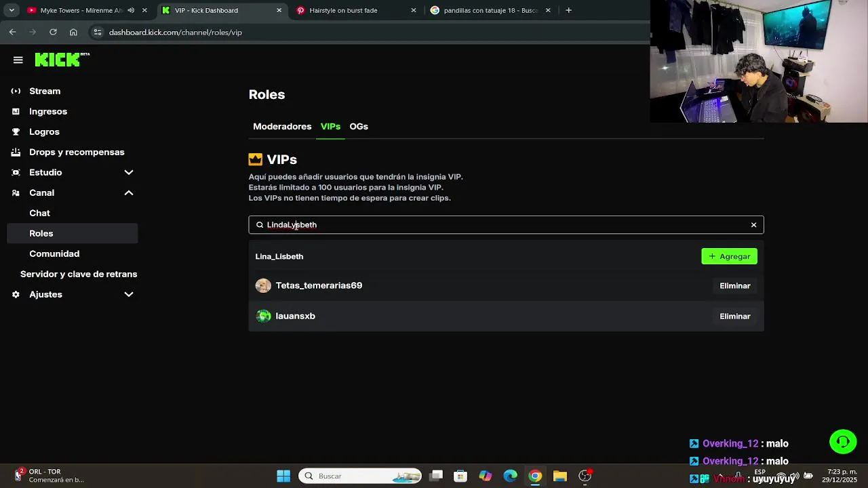The width and height of the screenshot is (868, 488).
Task: Mute the Myke Towers tab audio icon
Action: 131,10
